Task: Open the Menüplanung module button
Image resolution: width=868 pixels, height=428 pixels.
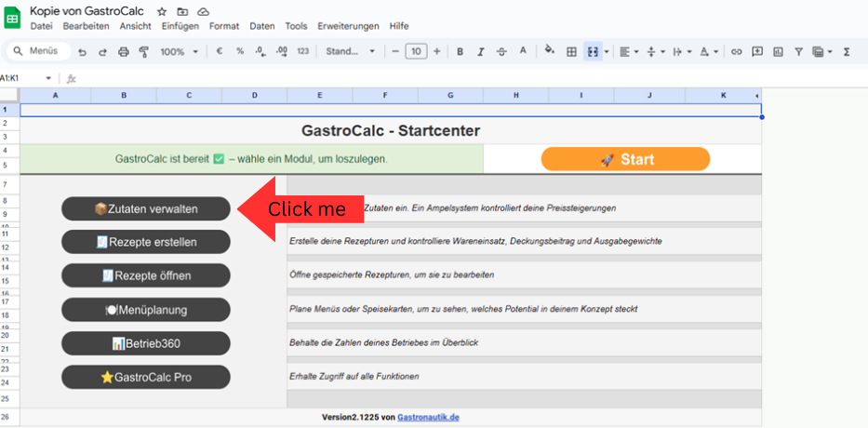Action: [145, 310]
